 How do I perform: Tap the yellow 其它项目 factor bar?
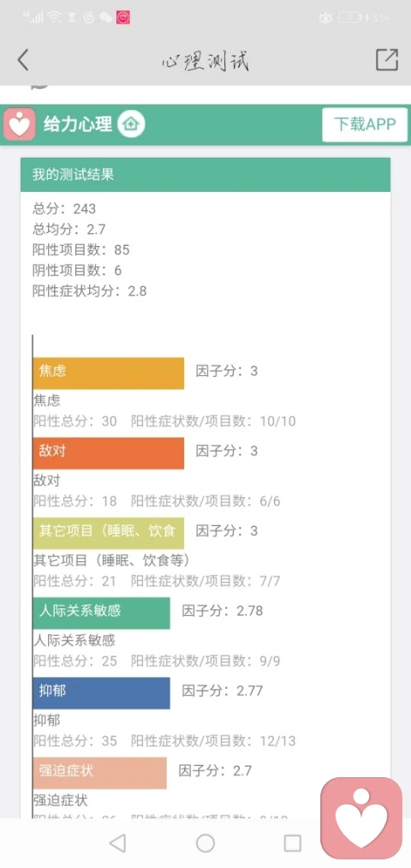[x=109, y=533]
